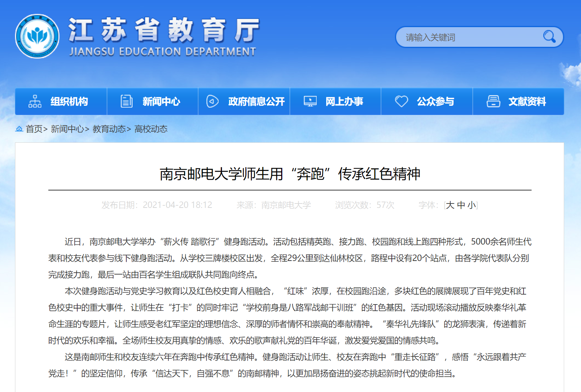Click the 公众参与 heart icon

tap(401, 101)
